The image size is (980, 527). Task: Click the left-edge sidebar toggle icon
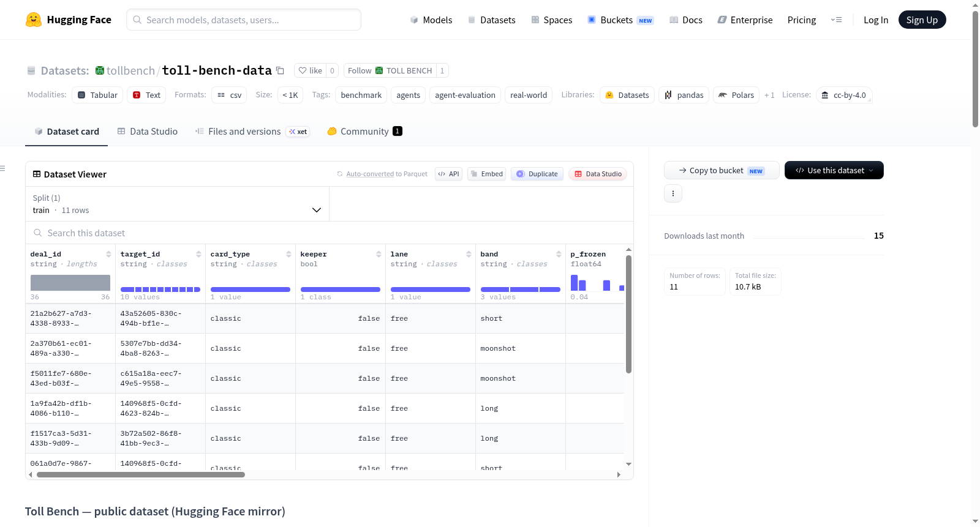tap(2, 168)
